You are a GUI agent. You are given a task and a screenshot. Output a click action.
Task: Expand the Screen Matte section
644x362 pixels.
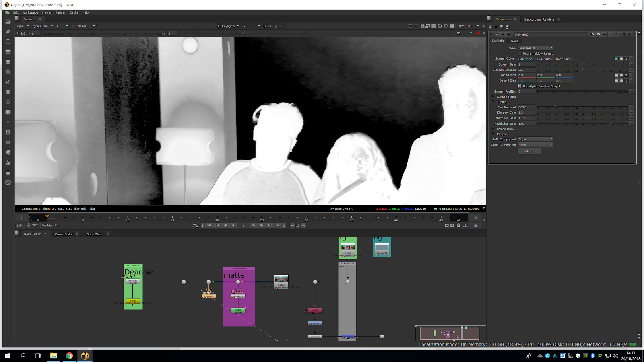[x=493, y=97]
